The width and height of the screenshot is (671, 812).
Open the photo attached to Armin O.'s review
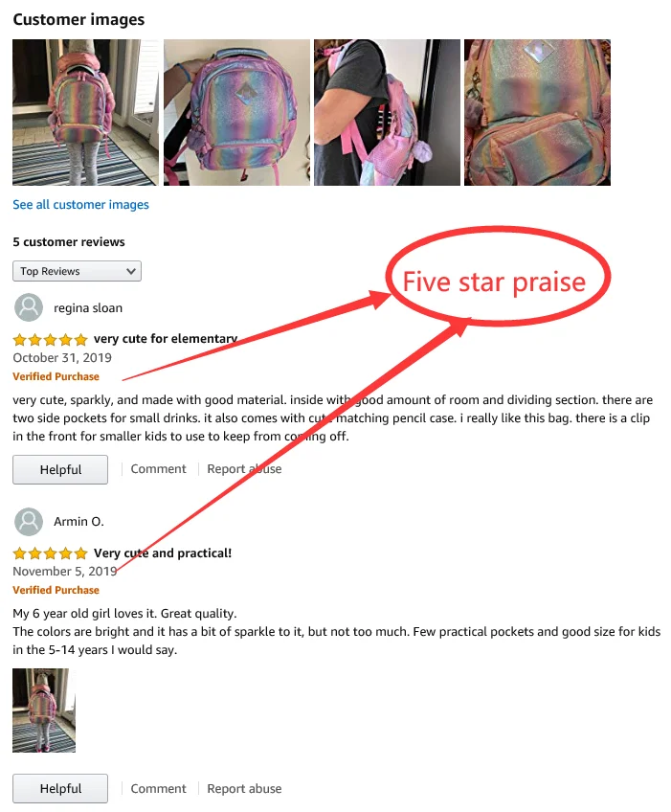[x=44, y=710]
